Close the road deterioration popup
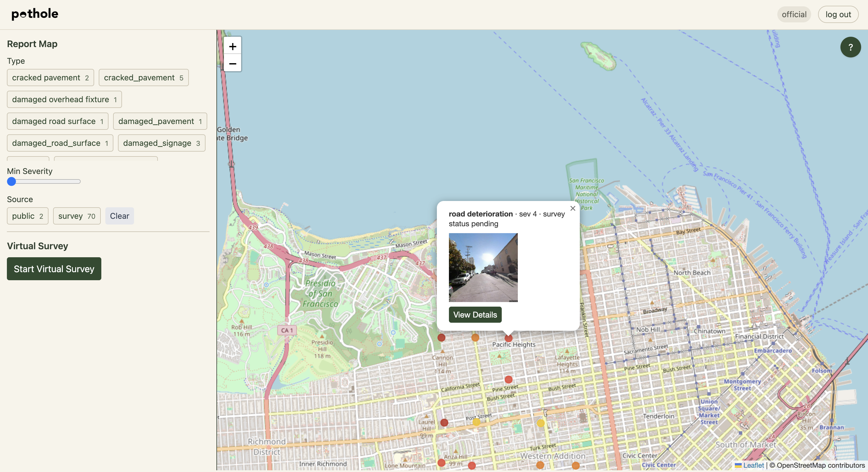The image size is (868, 472). coord(572,208)
